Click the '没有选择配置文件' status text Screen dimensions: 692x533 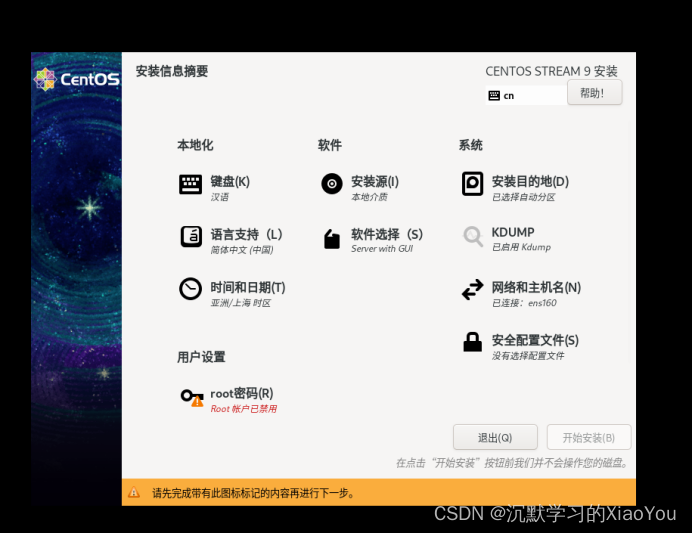coord(528,356)
